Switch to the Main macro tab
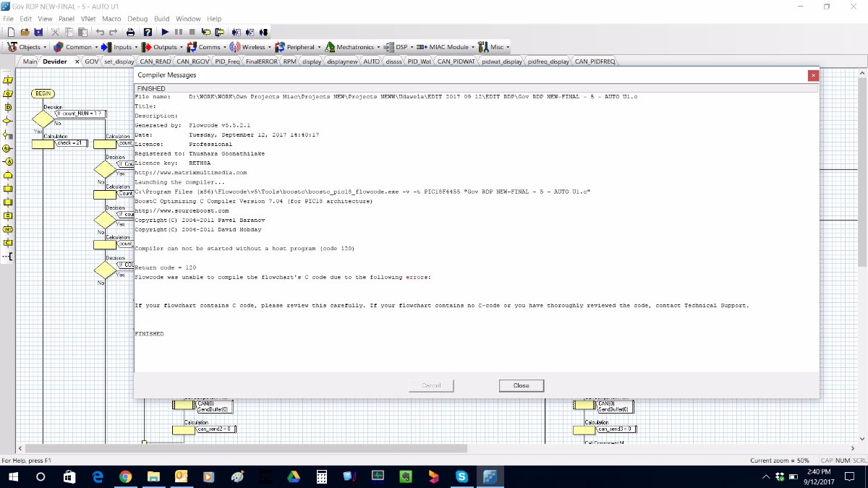This screenshot has height=488, width=868. coord(30,61)
